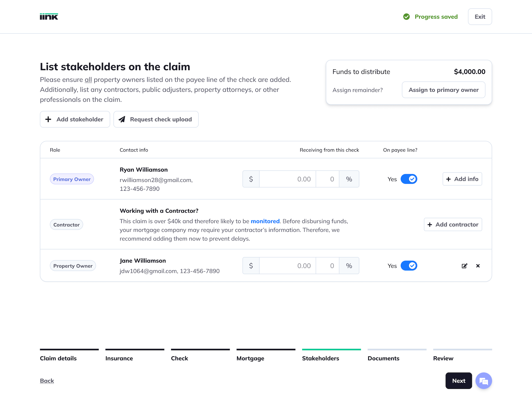
Task: Click Jane Williamson's percentage field
Action: 327,266
